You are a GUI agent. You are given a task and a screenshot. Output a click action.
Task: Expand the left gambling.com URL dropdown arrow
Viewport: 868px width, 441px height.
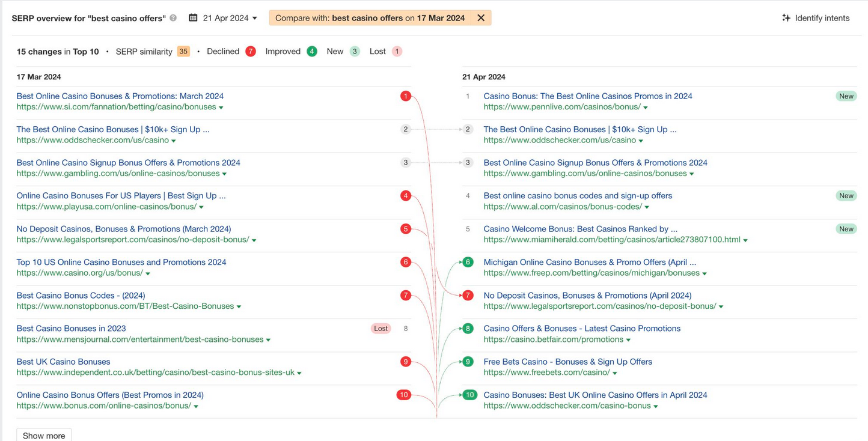(224, 174)
